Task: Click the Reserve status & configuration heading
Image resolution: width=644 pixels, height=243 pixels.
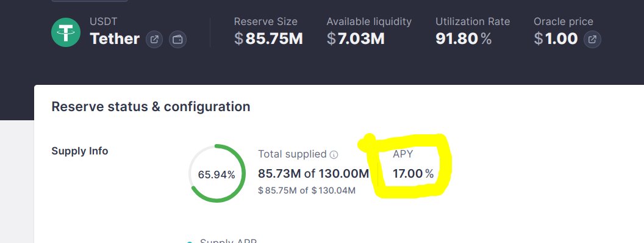Action: (x=151, y=106)
